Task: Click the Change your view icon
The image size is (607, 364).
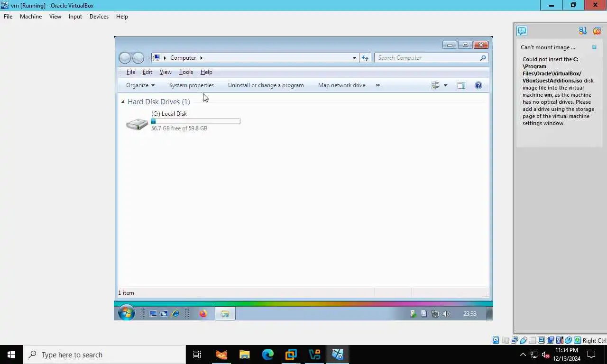Action: click(x=435, y=85)
